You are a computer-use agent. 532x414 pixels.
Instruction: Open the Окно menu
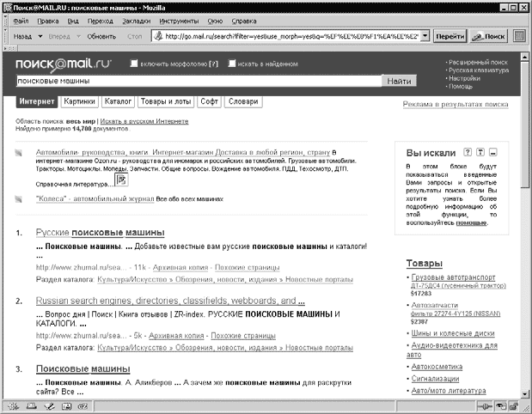point(215,21)
